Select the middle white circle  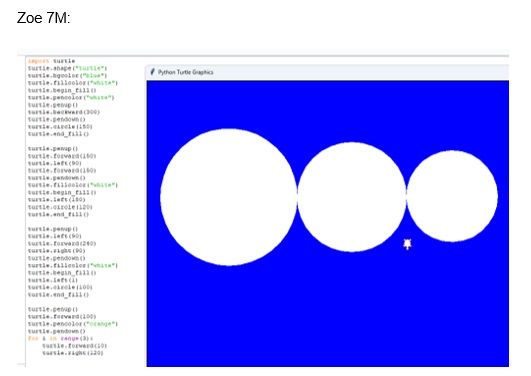(x=352, y=197)
